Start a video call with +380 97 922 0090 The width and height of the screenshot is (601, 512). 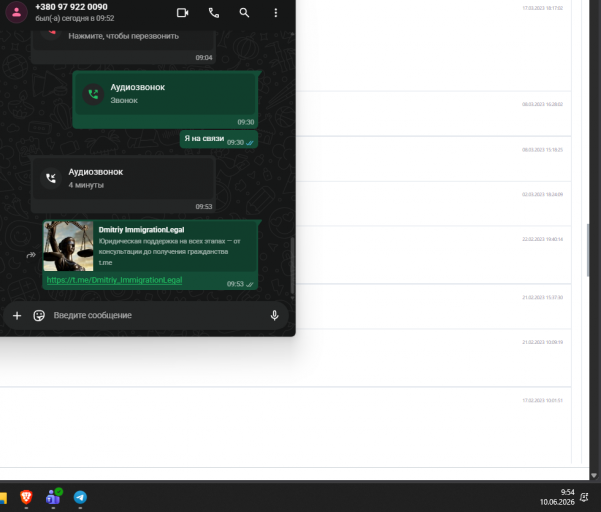(x=182, y=13)
